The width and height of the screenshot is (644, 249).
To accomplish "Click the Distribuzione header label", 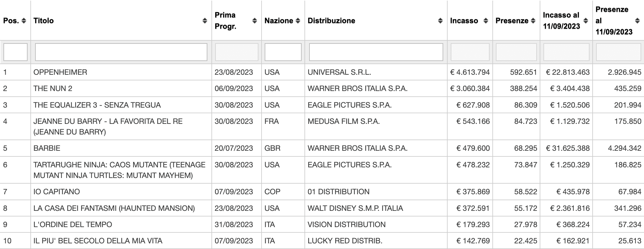I will coord(331,21).
